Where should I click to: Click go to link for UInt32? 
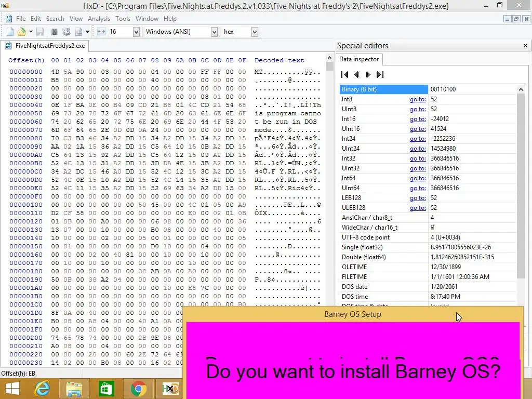[418, 168]
